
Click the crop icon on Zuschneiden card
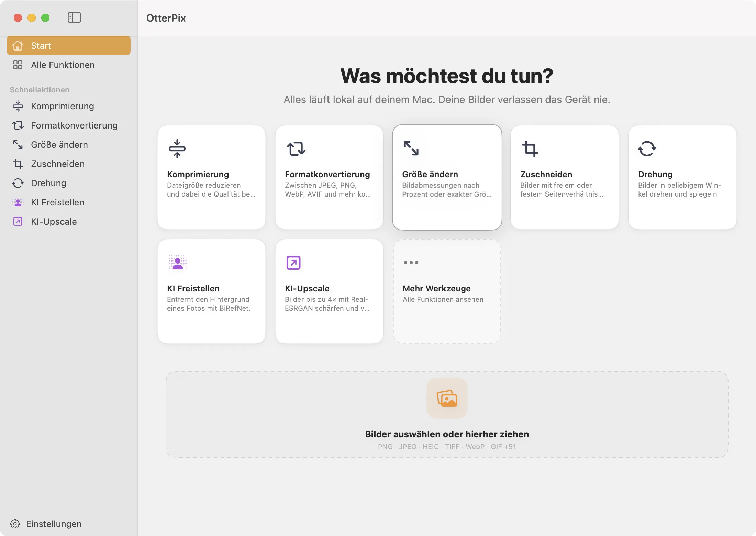(530, 149)
